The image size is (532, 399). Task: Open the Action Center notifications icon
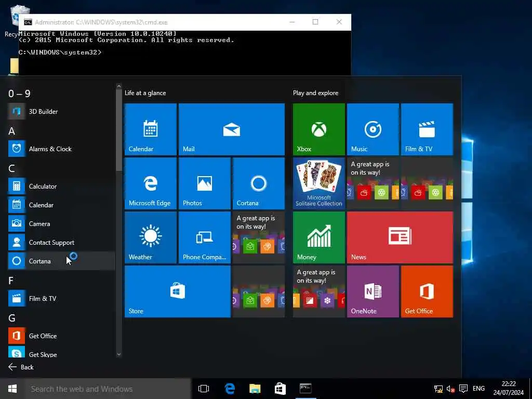(x=463, y=389)
